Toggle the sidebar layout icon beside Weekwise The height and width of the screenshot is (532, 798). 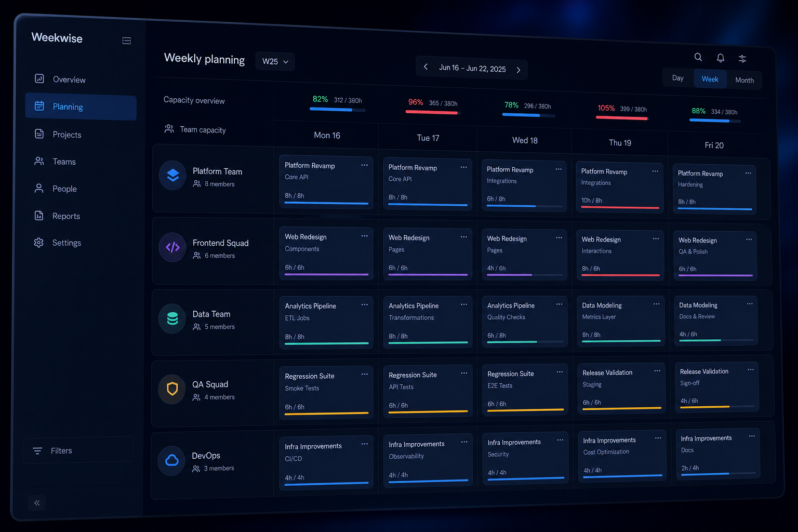[126, 41]
